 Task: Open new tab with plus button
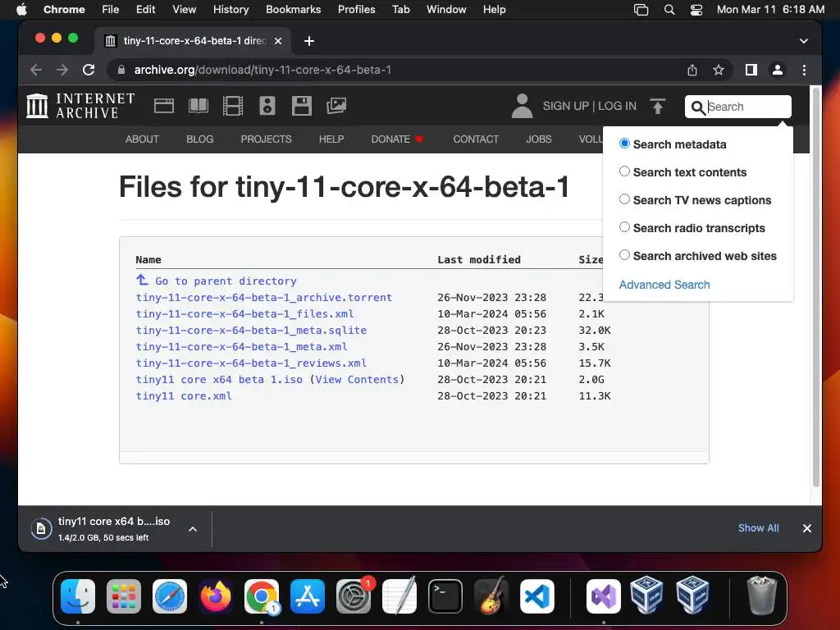coord(309,41)
